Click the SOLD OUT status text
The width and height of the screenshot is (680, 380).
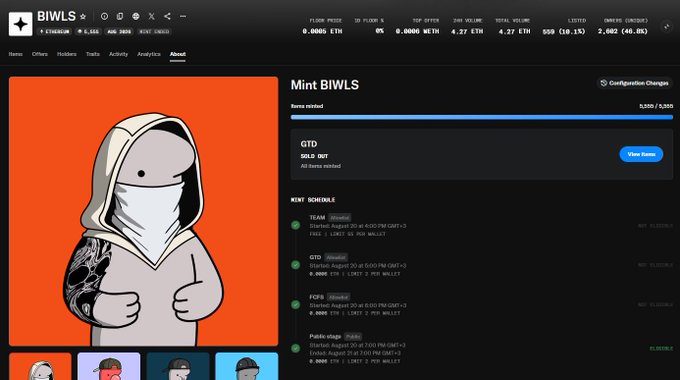[314, 156]
